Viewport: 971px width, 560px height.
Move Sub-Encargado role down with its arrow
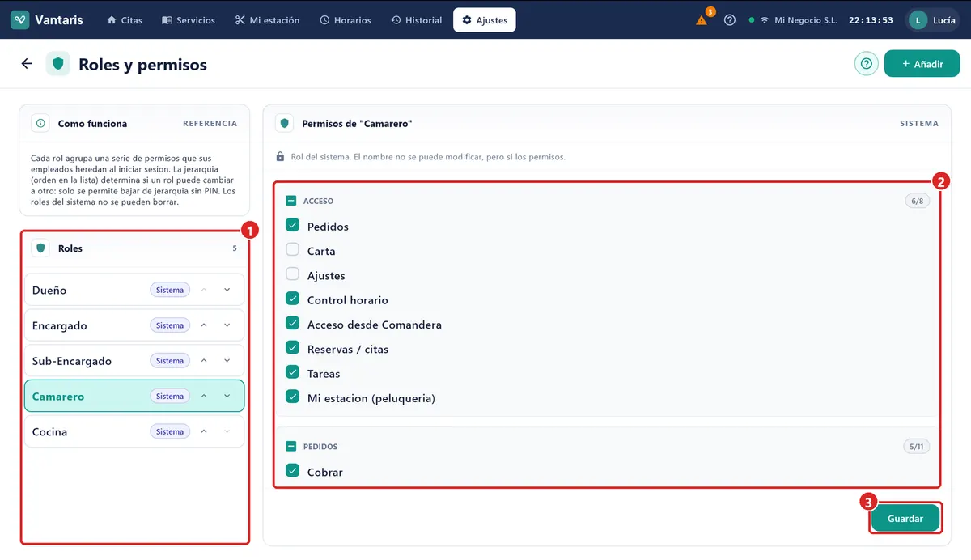227,361
